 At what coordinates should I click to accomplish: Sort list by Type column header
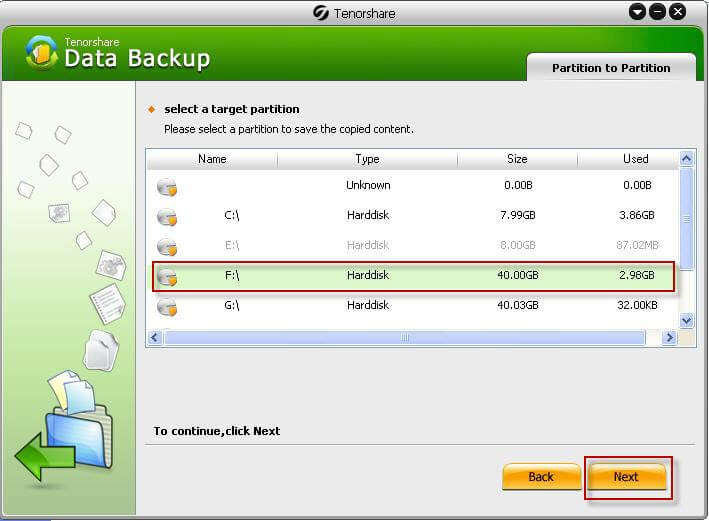(x=367, y=159)
